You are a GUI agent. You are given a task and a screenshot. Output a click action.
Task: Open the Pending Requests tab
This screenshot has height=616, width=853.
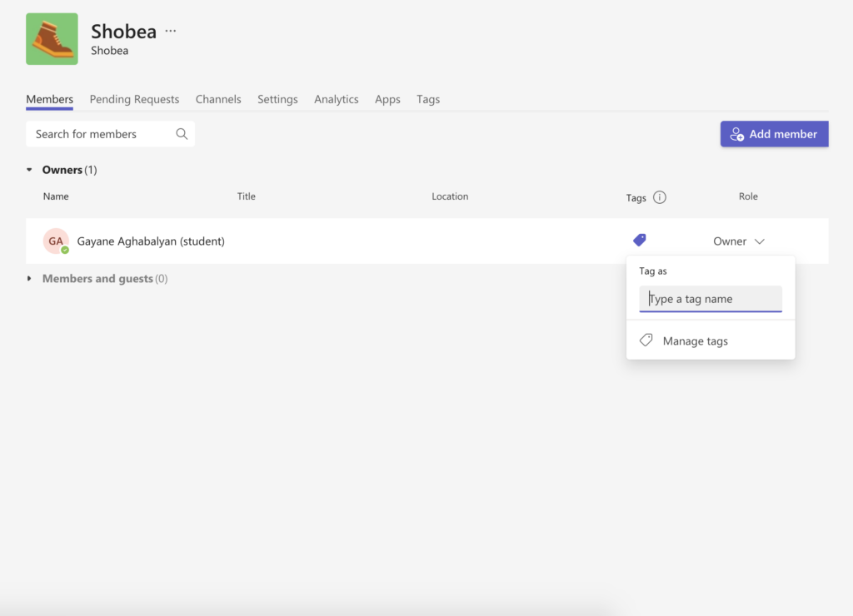[x=134, y=99]
